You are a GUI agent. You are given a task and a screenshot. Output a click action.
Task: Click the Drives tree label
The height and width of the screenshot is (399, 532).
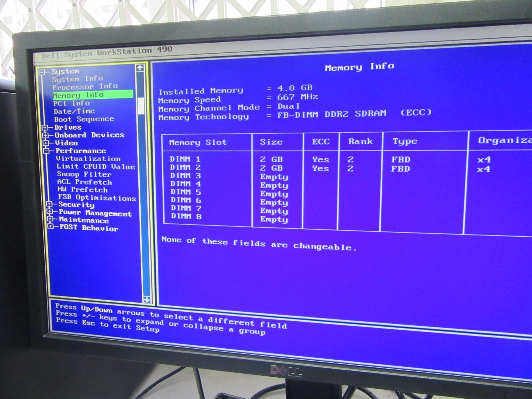tap(68, 127)
